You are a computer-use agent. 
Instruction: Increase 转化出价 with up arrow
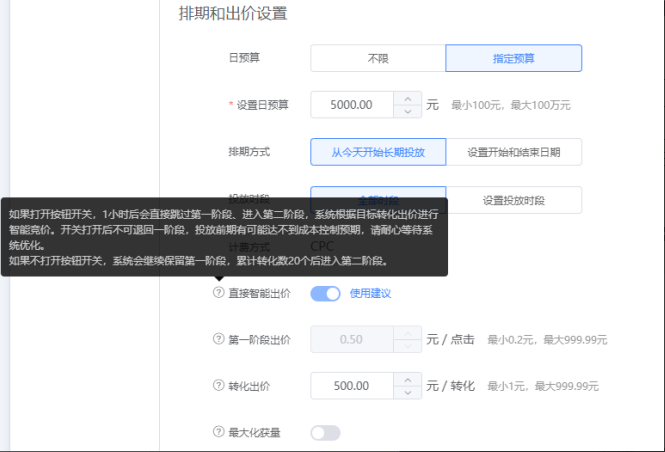click(408, 379)
